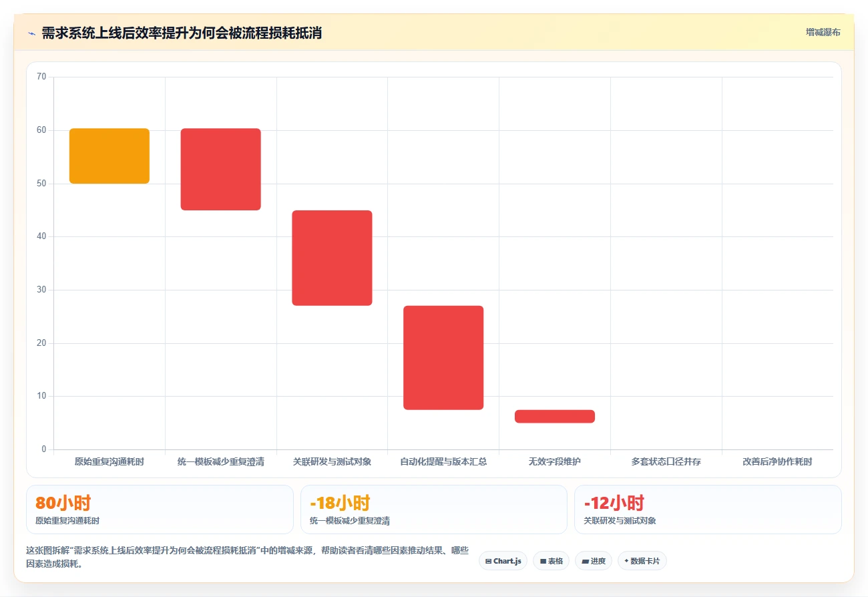Click x-axis label 改善后净协作耗时
Viewport: 868px width, 597px height.
778,461
